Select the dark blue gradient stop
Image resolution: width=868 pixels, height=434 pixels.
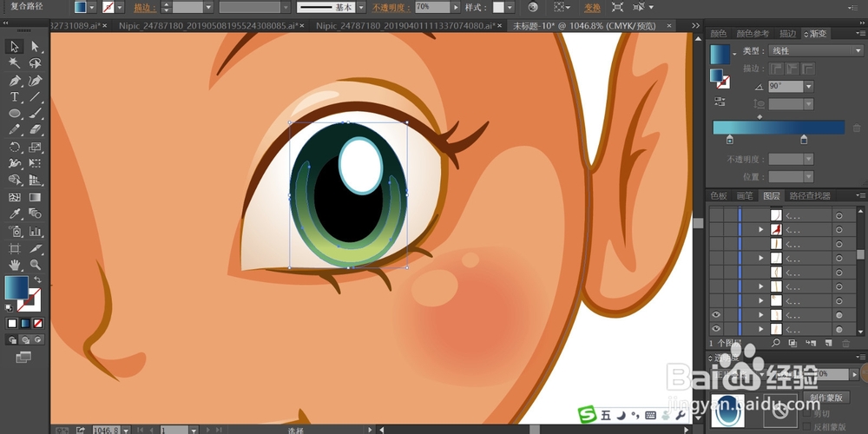tap(804, 140)
